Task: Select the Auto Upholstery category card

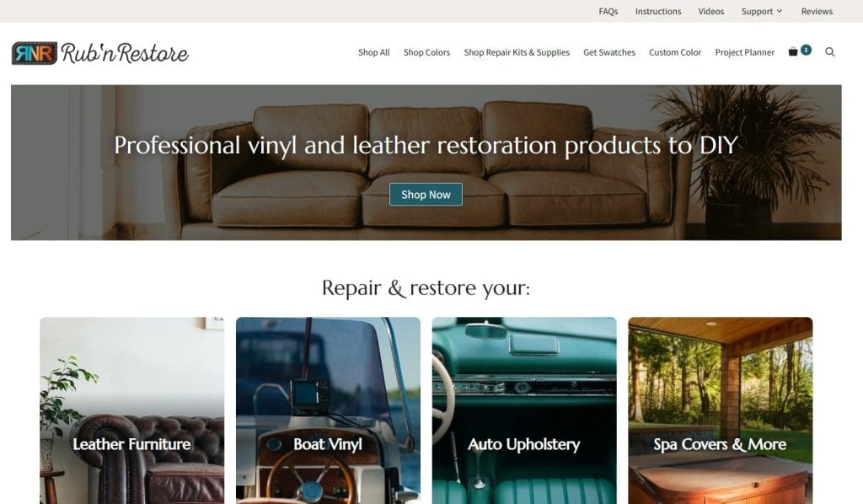Action: (x=524, y=410)
